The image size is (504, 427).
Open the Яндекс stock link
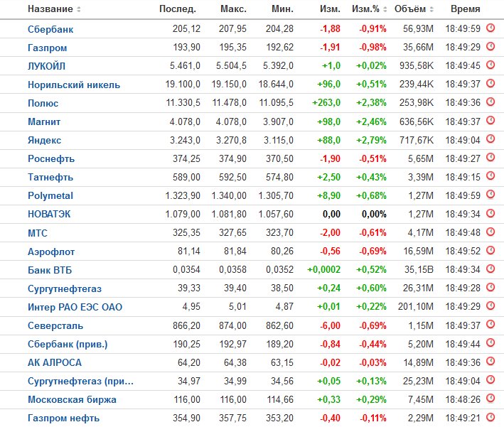pyautogui.click(x=44, y=140)
